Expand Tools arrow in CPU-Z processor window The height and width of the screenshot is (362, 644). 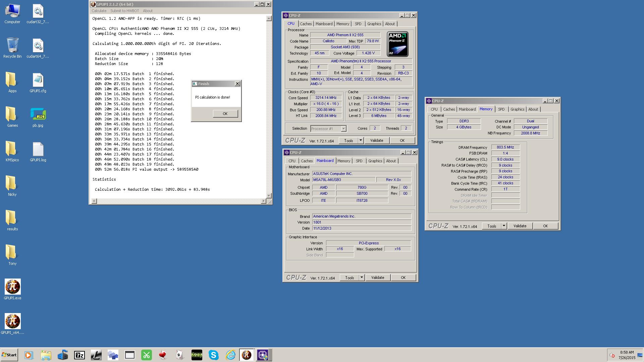[x=361, y=140]
